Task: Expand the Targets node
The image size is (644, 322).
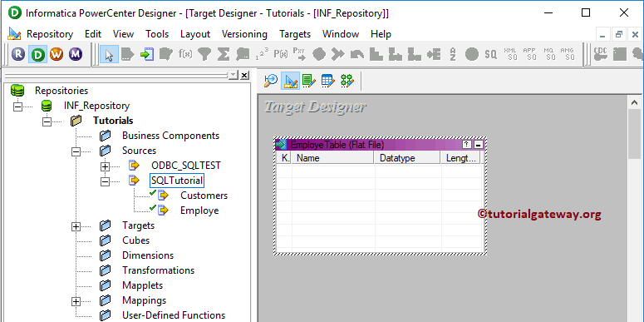Action: pos(76,226)
